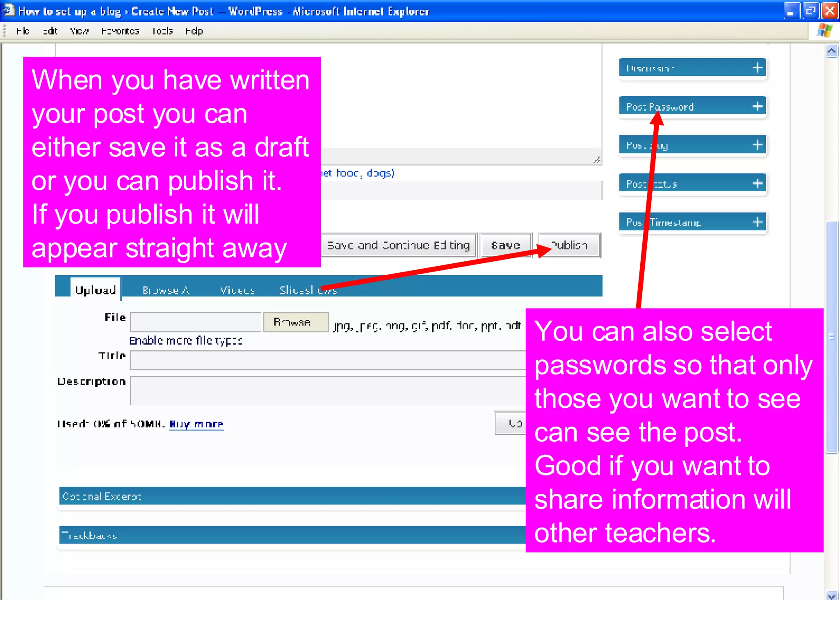Click the upload Title input field
The image size is (840, 630).
pos(328,360)
